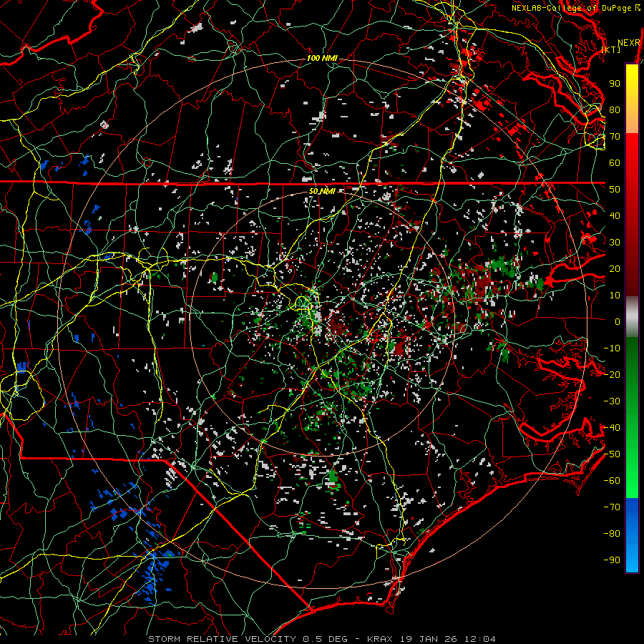
Task: Click the -60 value on the velocity scale
Action: pyautogui.click(x=612, y=481)
